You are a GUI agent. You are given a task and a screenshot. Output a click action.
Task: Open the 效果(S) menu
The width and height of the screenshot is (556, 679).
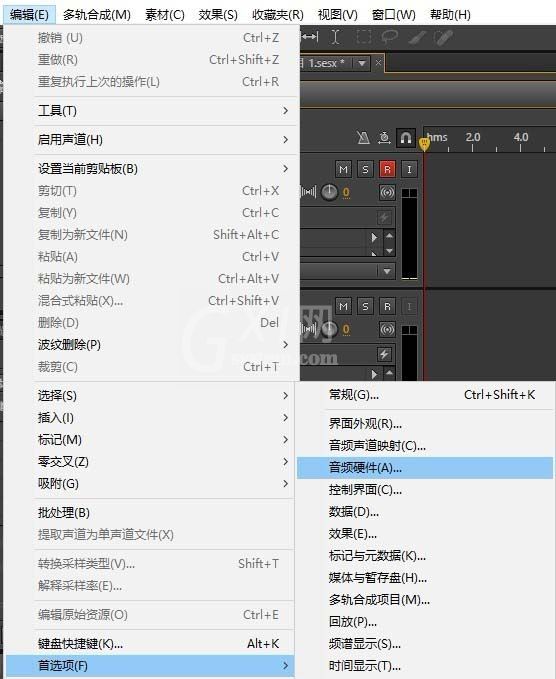(218, 15)
